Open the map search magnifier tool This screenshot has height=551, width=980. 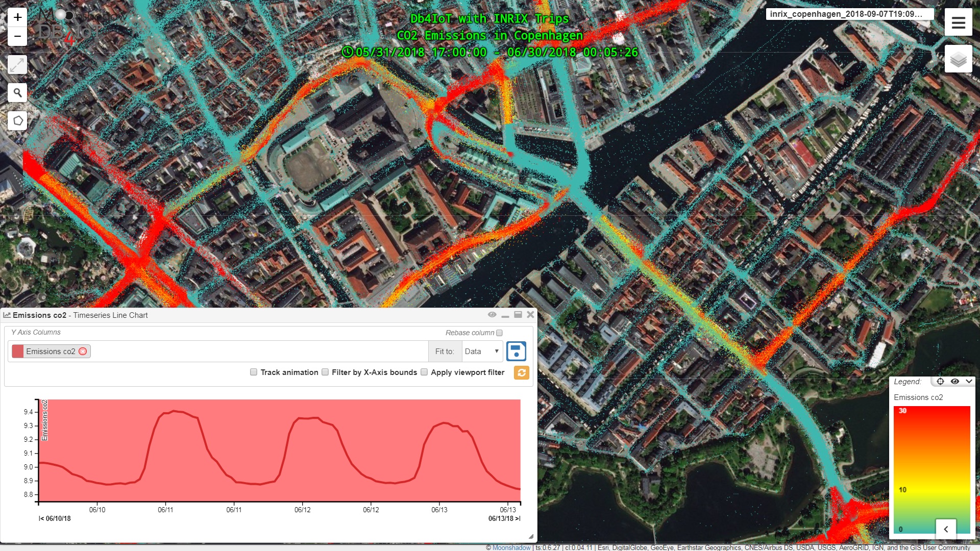[17, 93]
